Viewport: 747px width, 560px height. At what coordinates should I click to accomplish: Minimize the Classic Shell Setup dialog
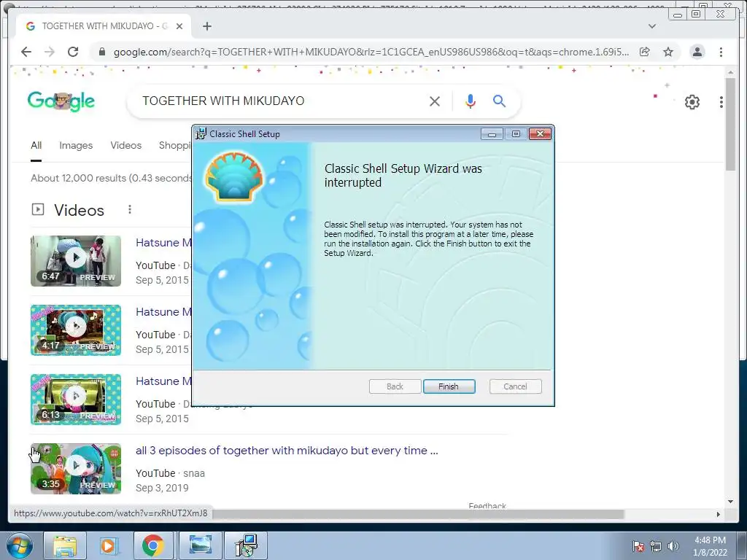pyautogui.click(x=492, y=134)
